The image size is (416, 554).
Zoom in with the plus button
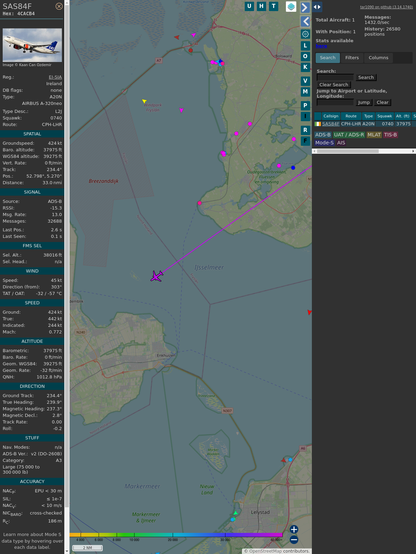[x=294, y=529]
